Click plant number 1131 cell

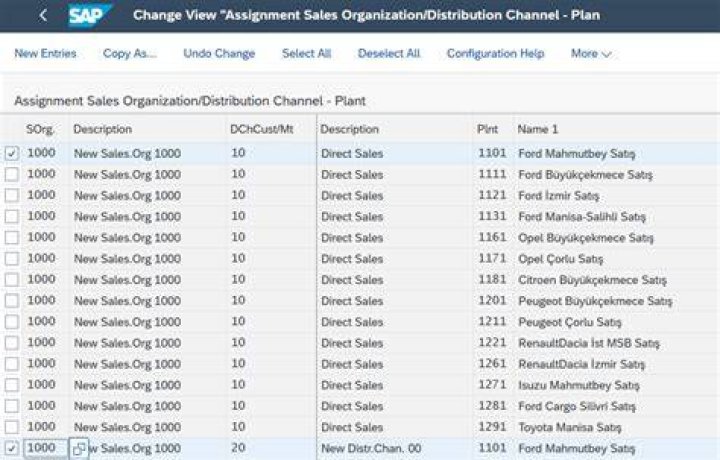[x=492, y=217]
